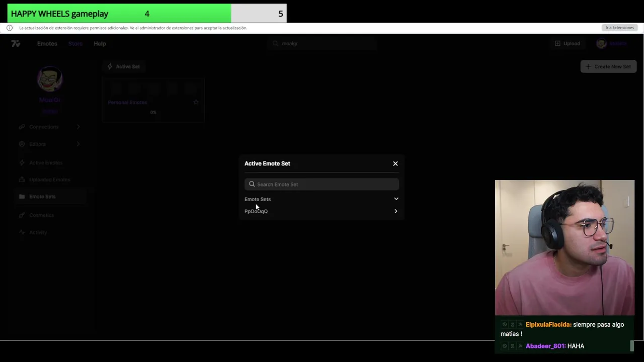Click the ElpixulaFlacida chat username
Screen dimensions: 644x362
548,325
